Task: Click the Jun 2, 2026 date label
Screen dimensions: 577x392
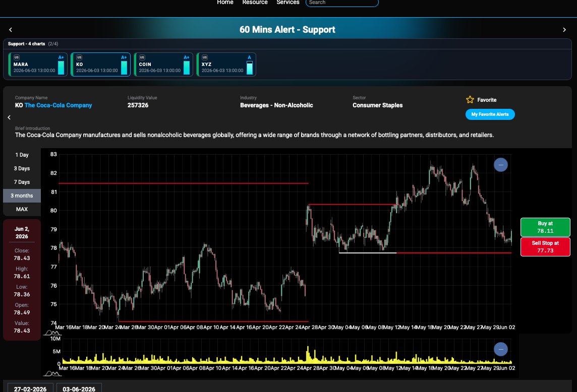Action: click(22, 233)
